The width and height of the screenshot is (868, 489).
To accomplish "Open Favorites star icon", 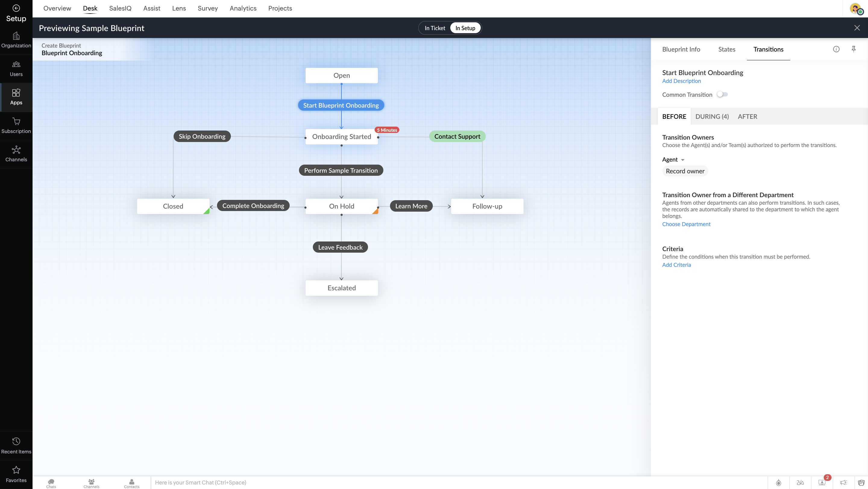I will tap(16, 470).
